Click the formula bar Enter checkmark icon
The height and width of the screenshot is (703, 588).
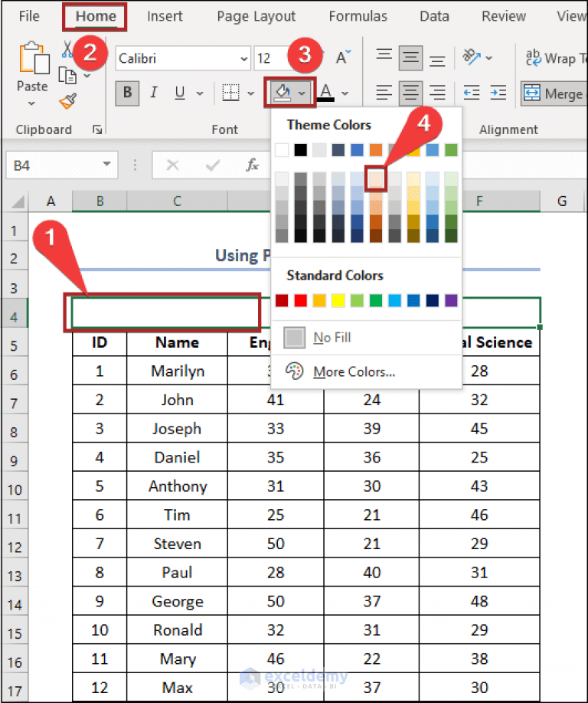[x=212, y=165]
